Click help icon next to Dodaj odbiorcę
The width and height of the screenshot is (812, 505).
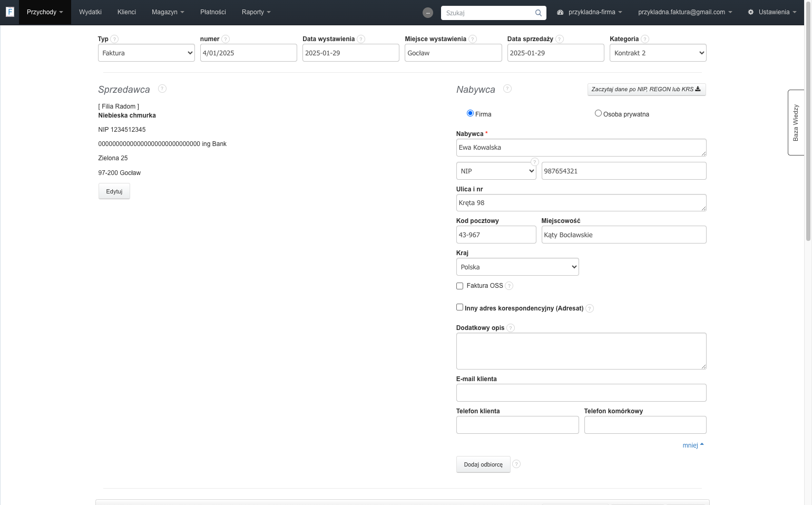[x=516, y=464]
